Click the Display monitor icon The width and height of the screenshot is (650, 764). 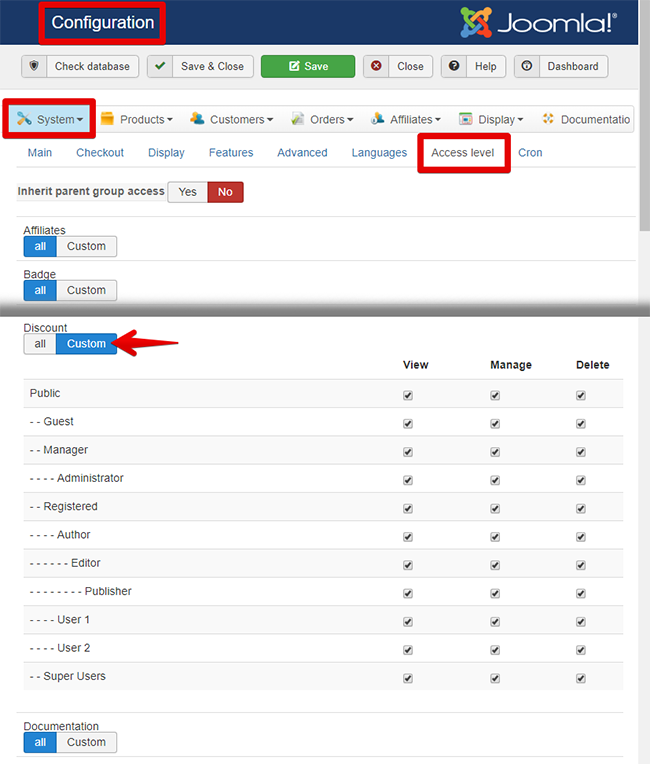(466, 118)
